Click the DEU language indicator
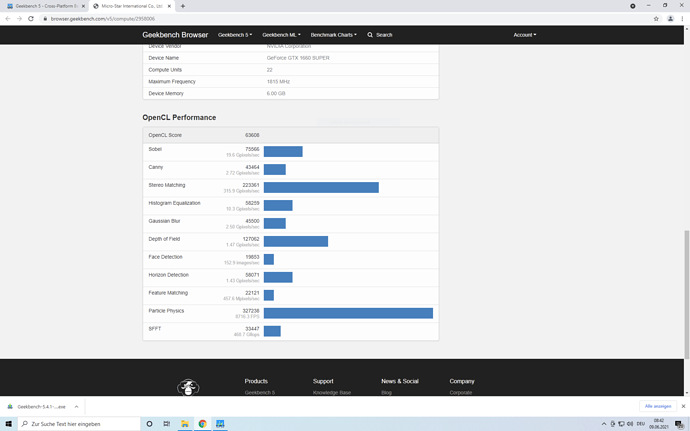The height and width of the screenshot is (431, 690). (640, 424)
